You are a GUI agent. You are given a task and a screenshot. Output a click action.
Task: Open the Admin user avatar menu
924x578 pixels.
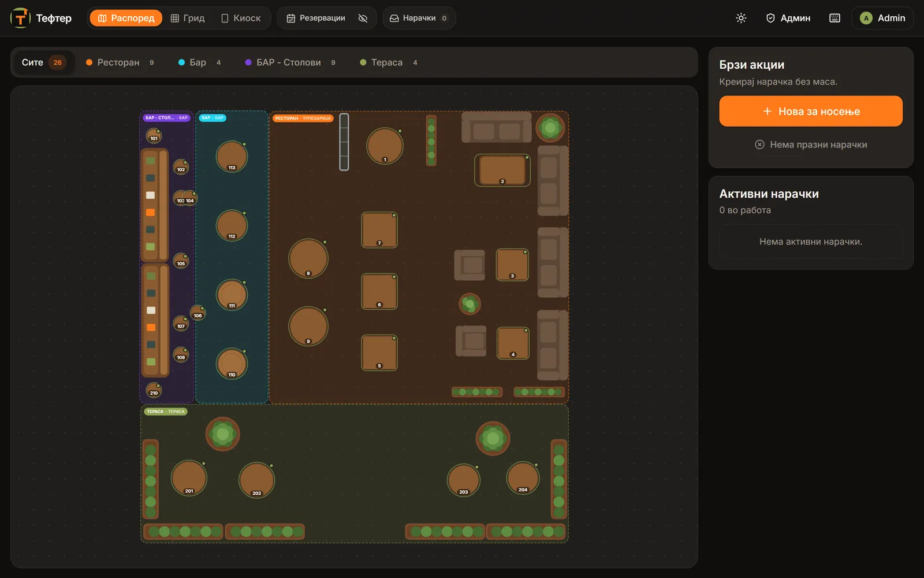(882, 18)
